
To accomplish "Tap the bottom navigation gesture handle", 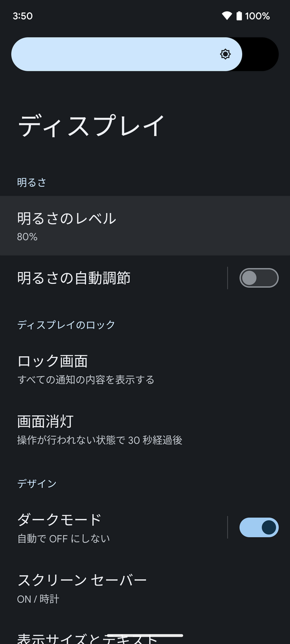I will pyautogui.click(x=145, y=636).
